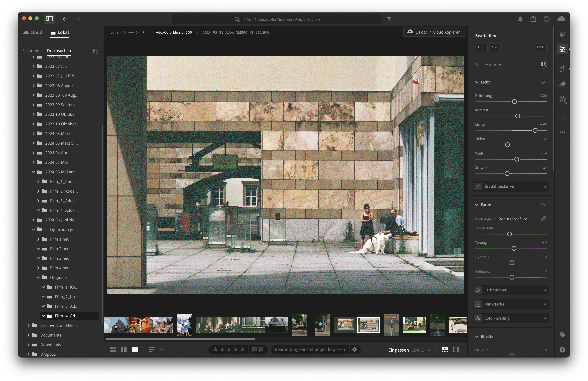Open the presets panel icon
Image resolution: width=588 pixels, height=381 pixels.
click(562, 34)
